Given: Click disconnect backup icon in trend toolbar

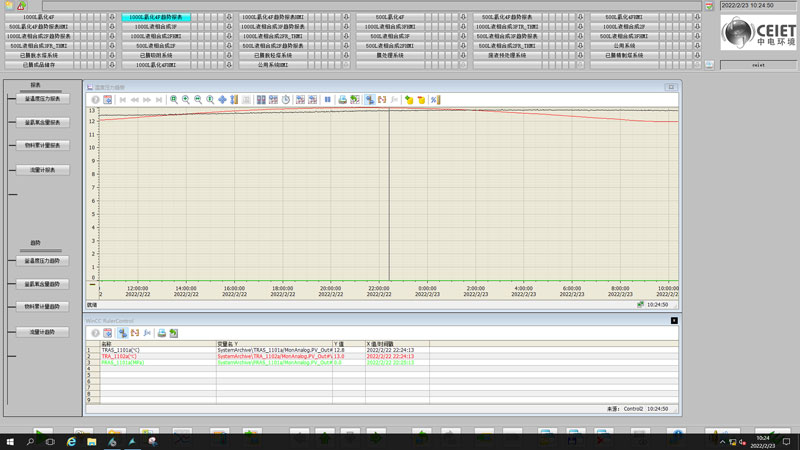Looking at the screenshot, I should [421, 100].
